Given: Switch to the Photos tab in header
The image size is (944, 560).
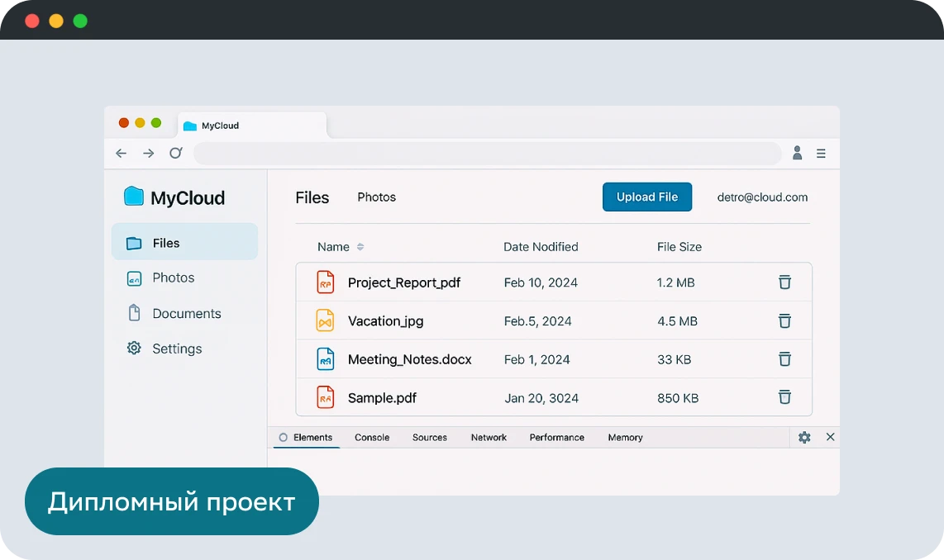Looking at the screenshot, I should coord(376,197).
